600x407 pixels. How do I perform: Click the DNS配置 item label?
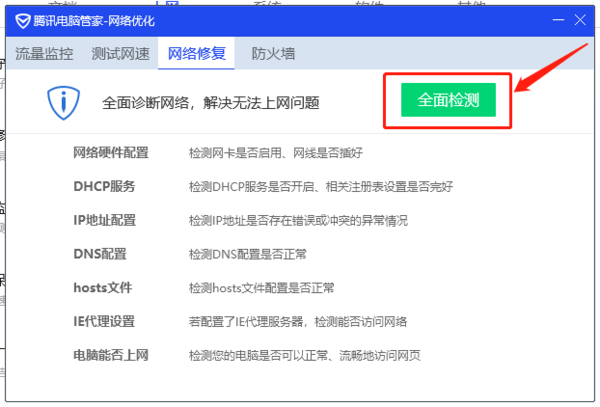[x=100, y=254]
